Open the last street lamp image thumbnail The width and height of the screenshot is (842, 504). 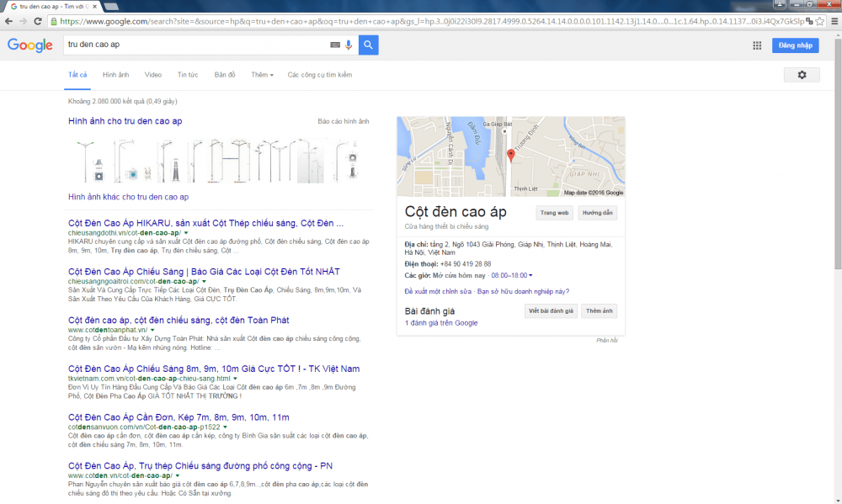(347, 161)
